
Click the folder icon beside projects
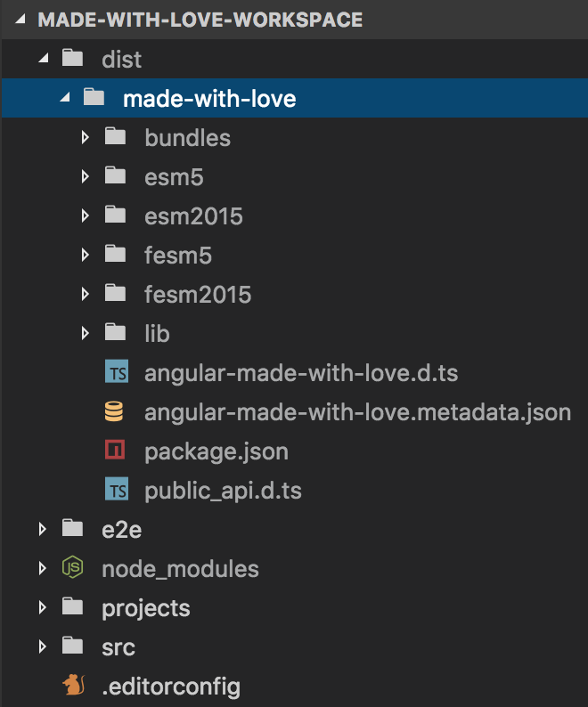click(x=72, y=608)
